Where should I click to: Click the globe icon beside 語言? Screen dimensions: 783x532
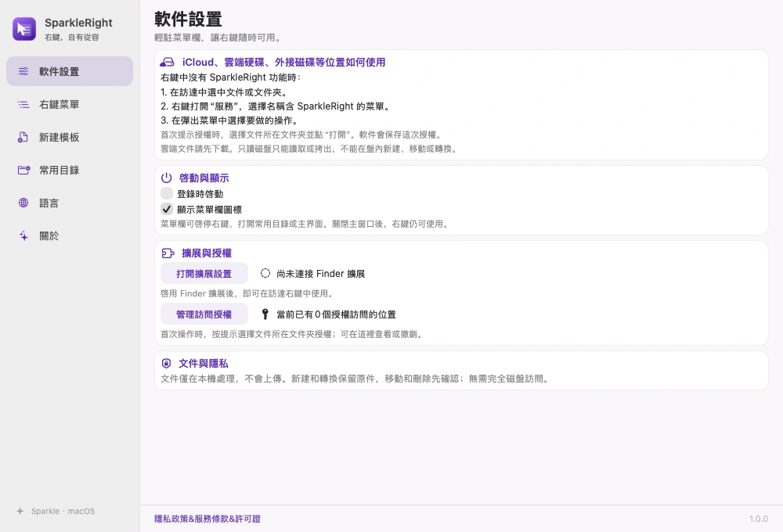point(23,203)
